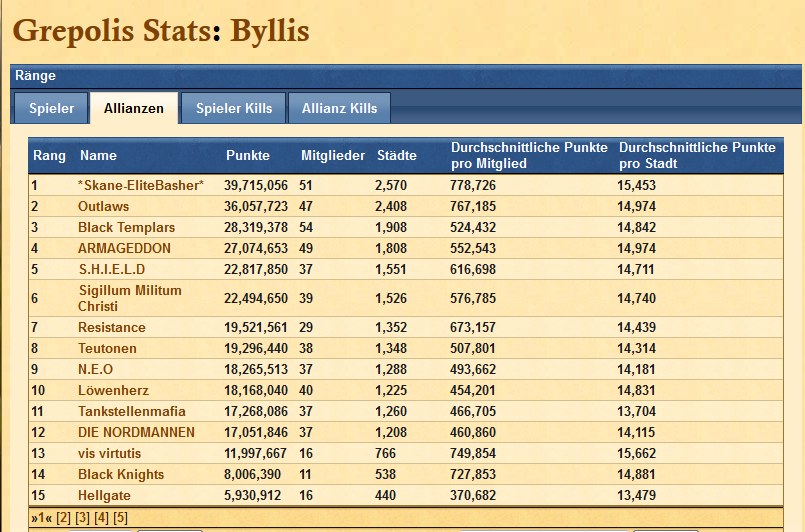The height and width of the screenshot is (532, 805).
Task: Click the Black Templars alliance name
Action: 126,227
